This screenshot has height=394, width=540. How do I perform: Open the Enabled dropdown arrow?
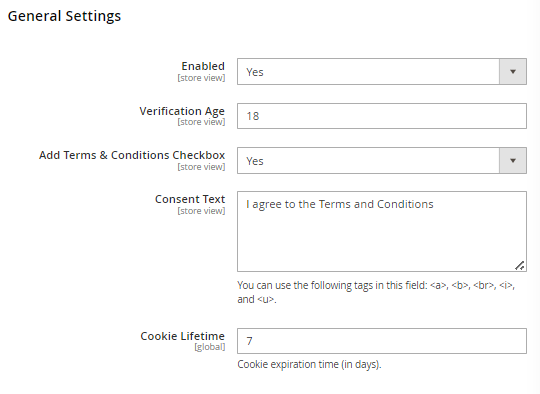pyautogui.click(x=512, y=72)
